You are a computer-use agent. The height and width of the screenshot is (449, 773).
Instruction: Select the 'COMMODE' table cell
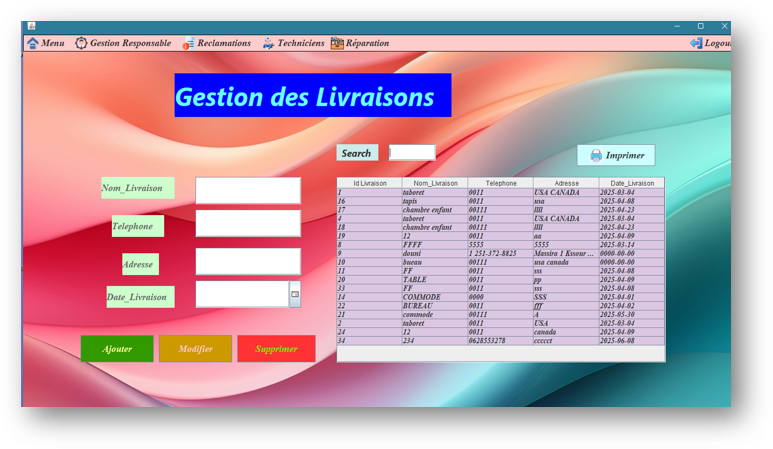[x=435, y=297]
